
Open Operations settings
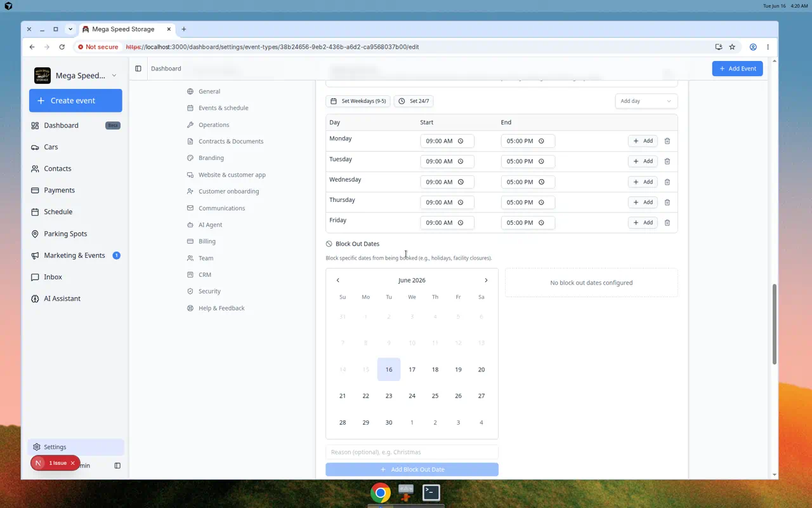pos(214,125)
